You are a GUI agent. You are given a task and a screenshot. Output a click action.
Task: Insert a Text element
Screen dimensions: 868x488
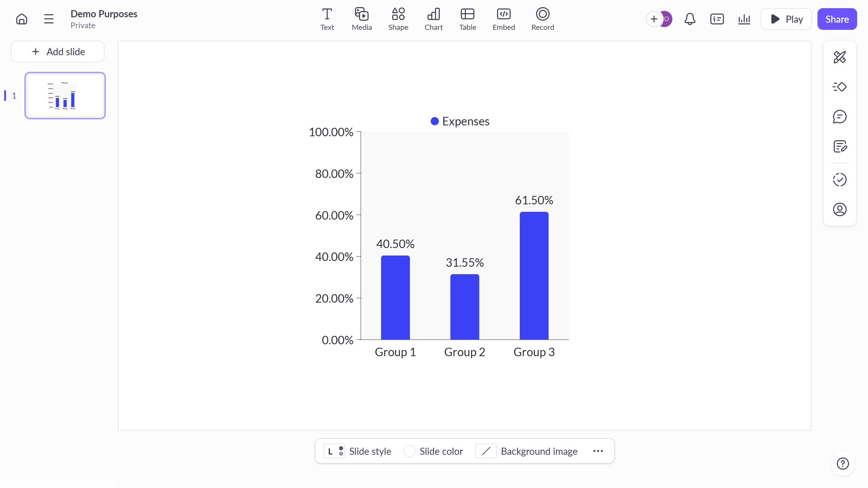coord(327,19)
